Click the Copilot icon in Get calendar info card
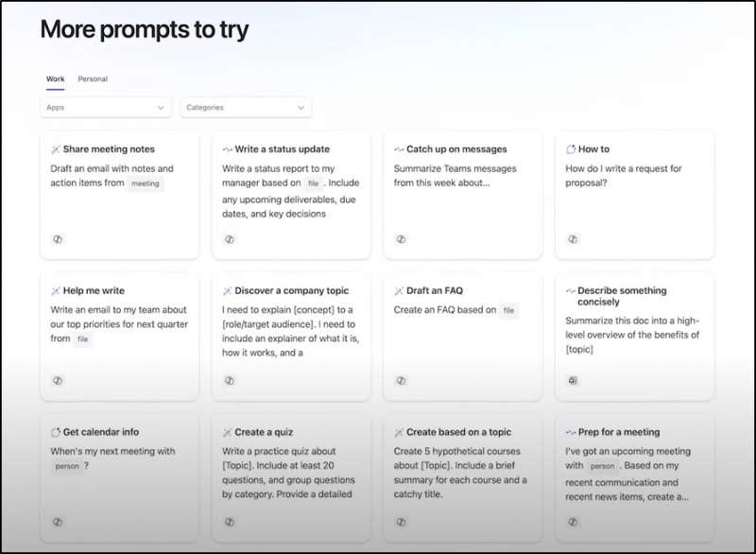 [58, 522]
